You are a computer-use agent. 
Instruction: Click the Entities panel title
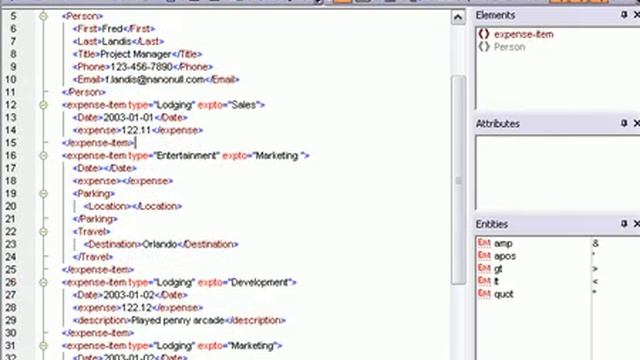tap(491, 224)
